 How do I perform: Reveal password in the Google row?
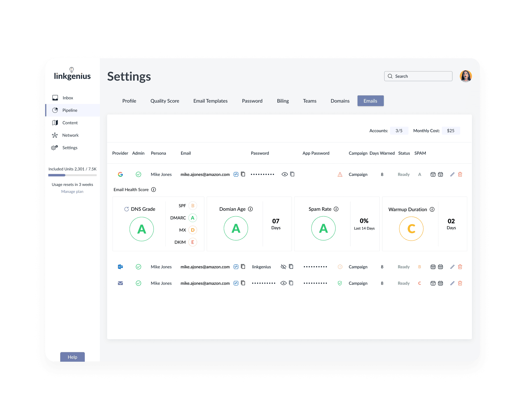tap(285, 174)
